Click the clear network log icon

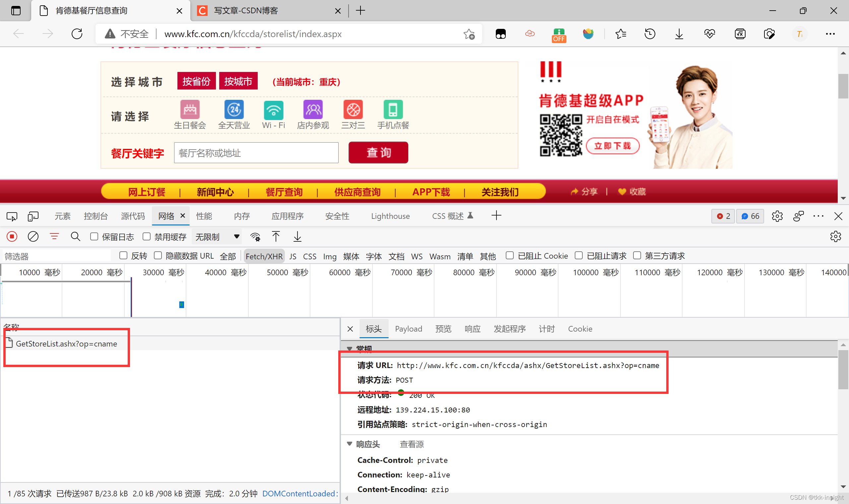coord(33,236)
